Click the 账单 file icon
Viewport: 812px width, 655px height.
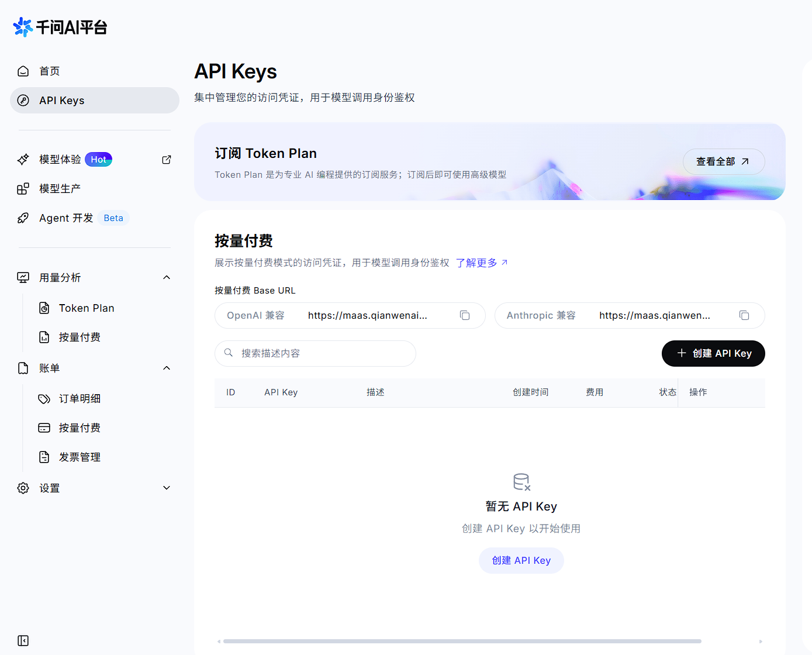(x=23, y=368)
